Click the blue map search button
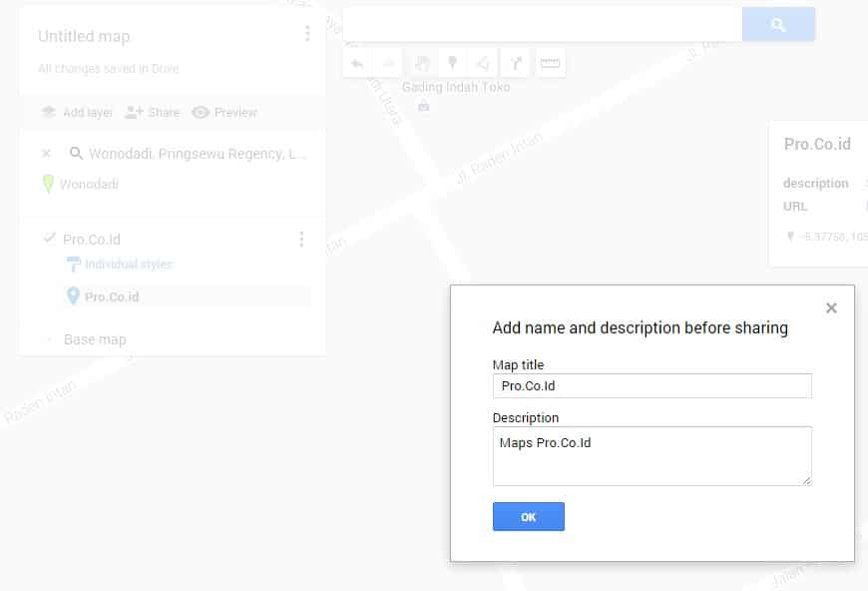The width and height of the screenshot is (868, 591). [778, 24]
